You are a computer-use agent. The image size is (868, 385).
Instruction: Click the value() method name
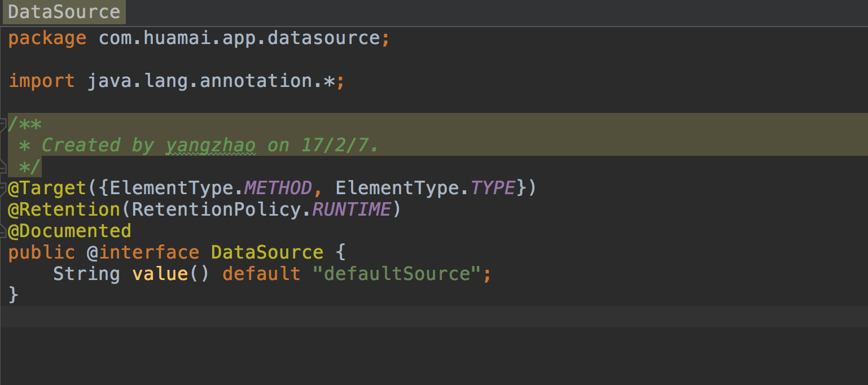click(x=160, y=274)
